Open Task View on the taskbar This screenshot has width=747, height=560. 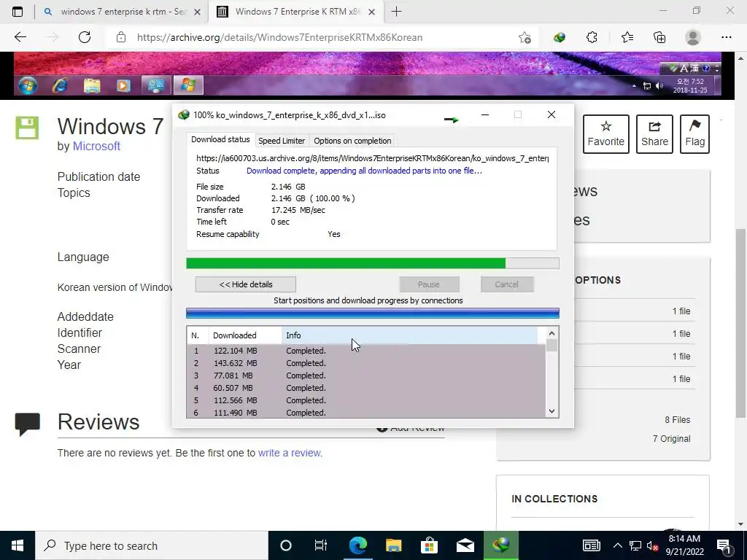(x=321, y=545)
